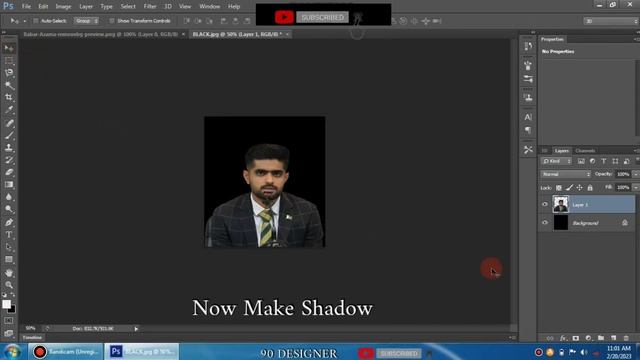Open the Opacity slider dropdown arrow
This screenshot has height=360, width=640.
(636, 174)
